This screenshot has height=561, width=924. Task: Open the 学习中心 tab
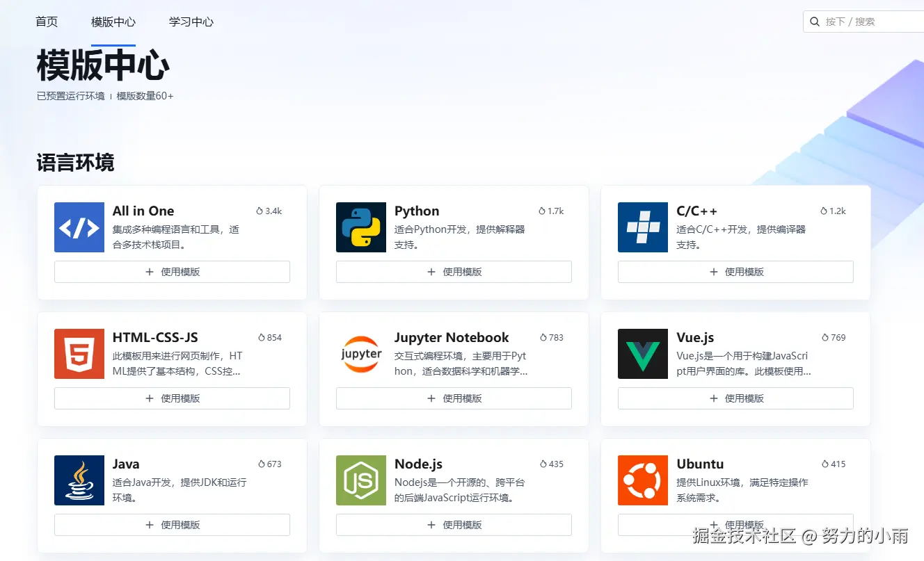pos(191,22)
